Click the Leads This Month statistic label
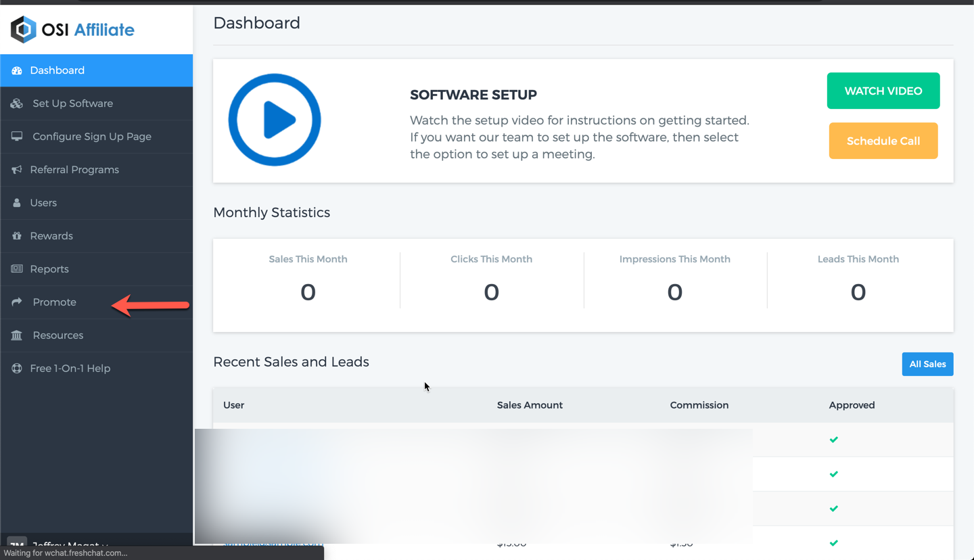Screen dimensions: 974x560 (858, 259)
